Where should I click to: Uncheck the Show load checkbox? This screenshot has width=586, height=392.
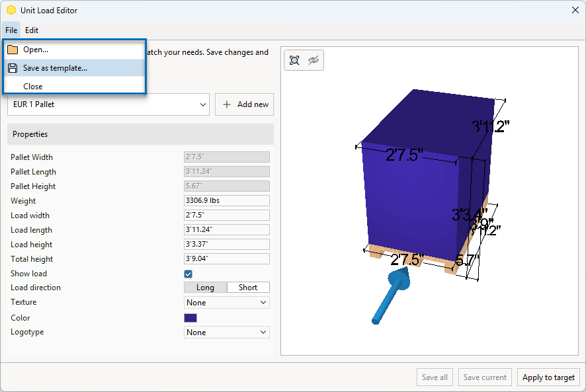[188, 274]
